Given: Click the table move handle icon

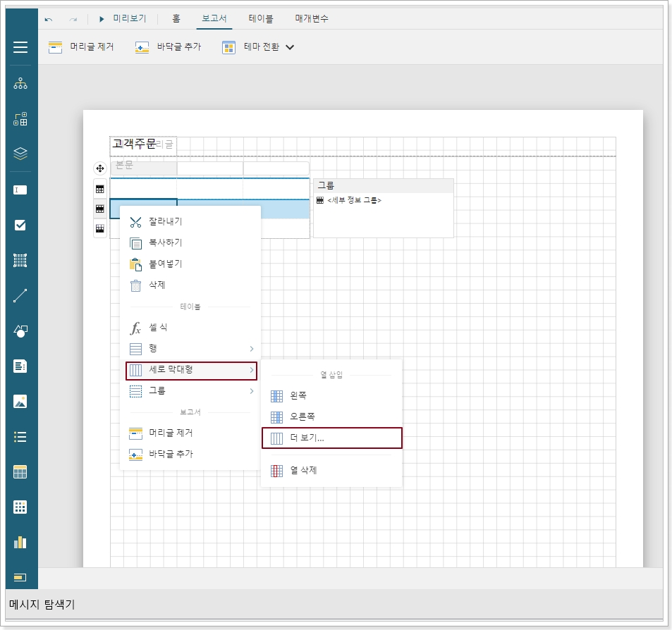Looking at the screenshot, I should (99, 168).
